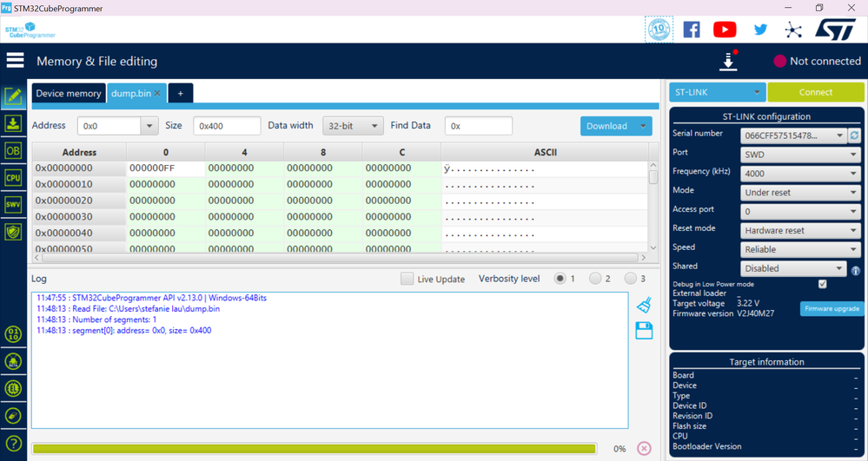Open the help question mark icon
The width and height of the screenshot is (868, 461).
click(13, 444)
